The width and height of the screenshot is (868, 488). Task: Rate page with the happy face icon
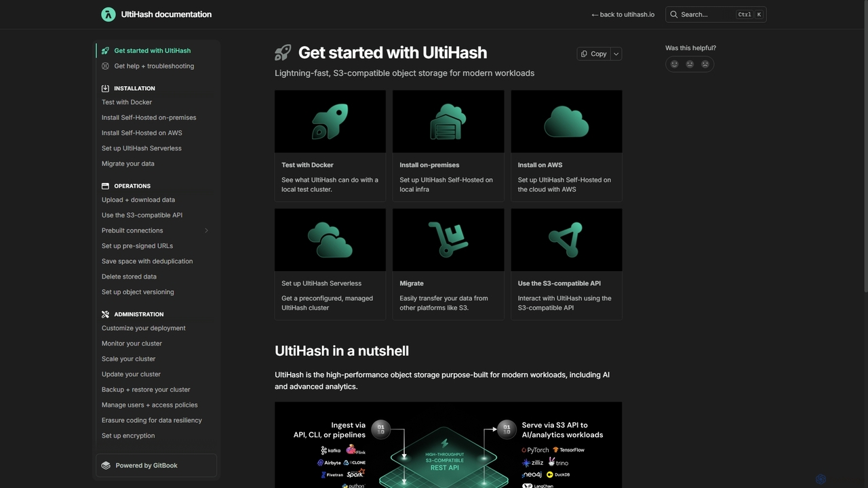(x=674, y=64)
